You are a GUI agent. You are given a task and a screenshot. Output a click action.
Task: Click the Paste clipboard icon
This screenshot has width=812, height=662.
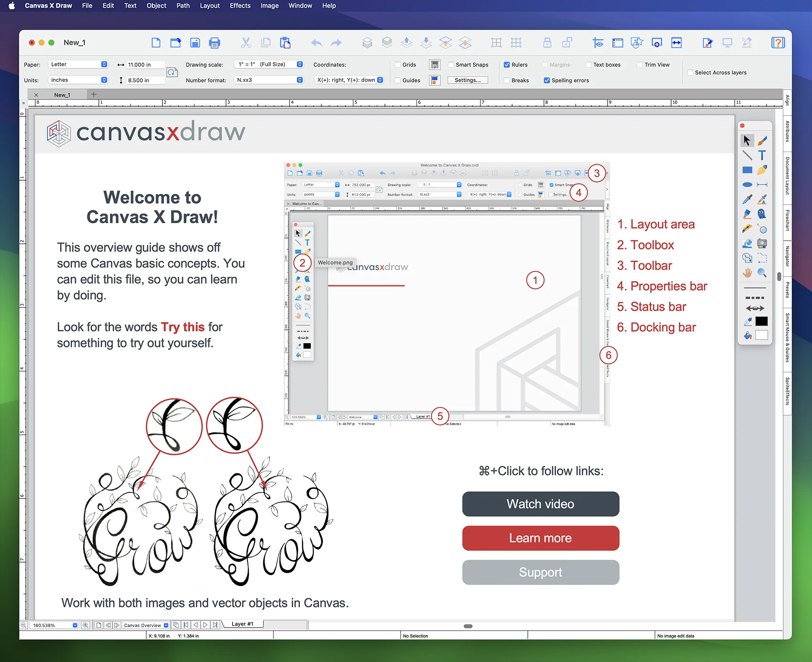(285, 43)
